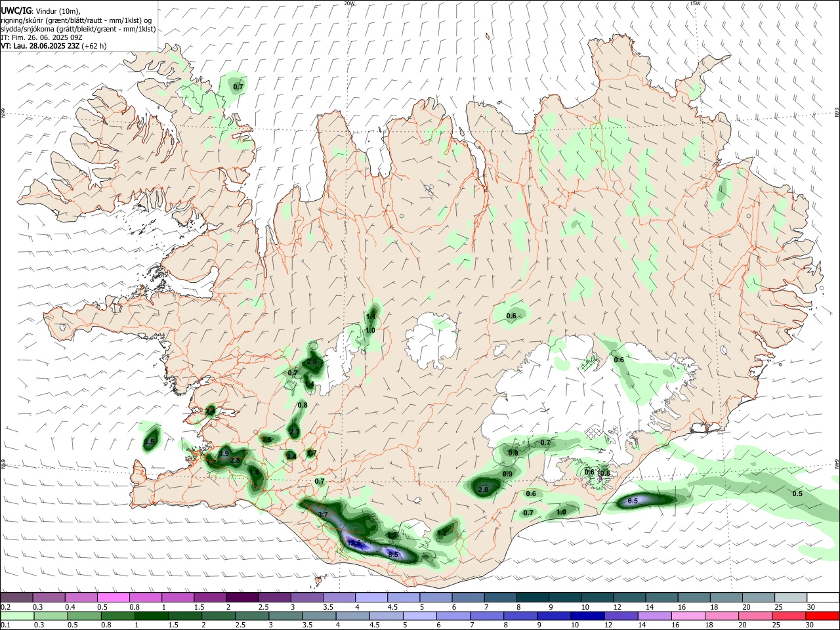Pick the pale pink 16 mm rain swatch
The height and width of the screenshot is (630, 840).
687,616
